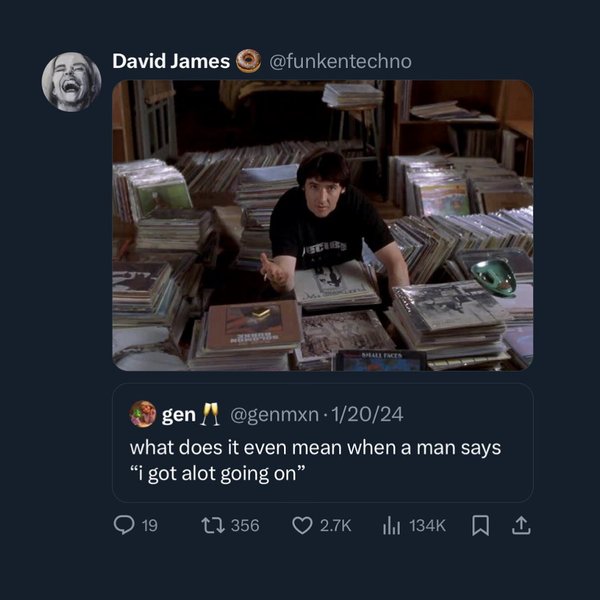Retweet using the repost arrows icon
The height and width of the screenshot is (600, 600).
pos(213,525)
